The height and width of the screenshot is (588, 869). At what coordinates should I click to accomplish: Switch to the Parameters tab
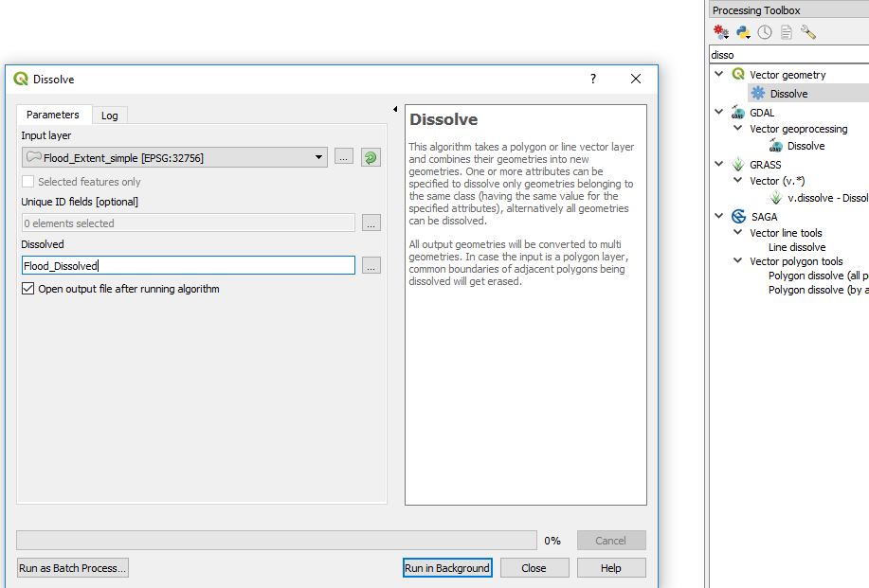point(53,115)
